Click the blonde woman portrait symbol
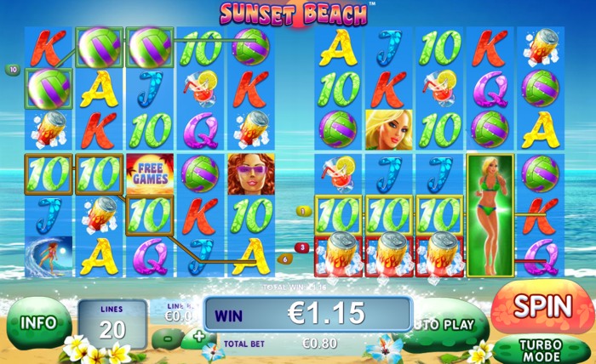Viewport: 596px width, 364px height. [x=389, y=130]
